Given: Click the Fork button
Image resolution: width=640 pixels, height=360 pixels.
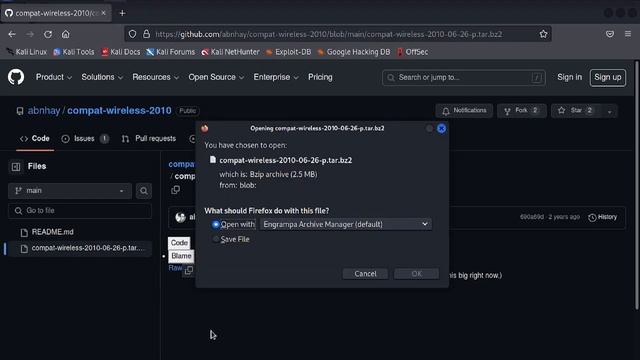Looking at the screenshot, I should [522, 111].
